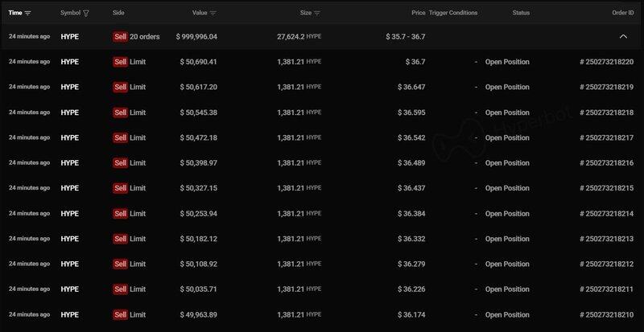Click the Size column sort icon
The height and width of the screenshot is (332, 644).
click(317, 13)
